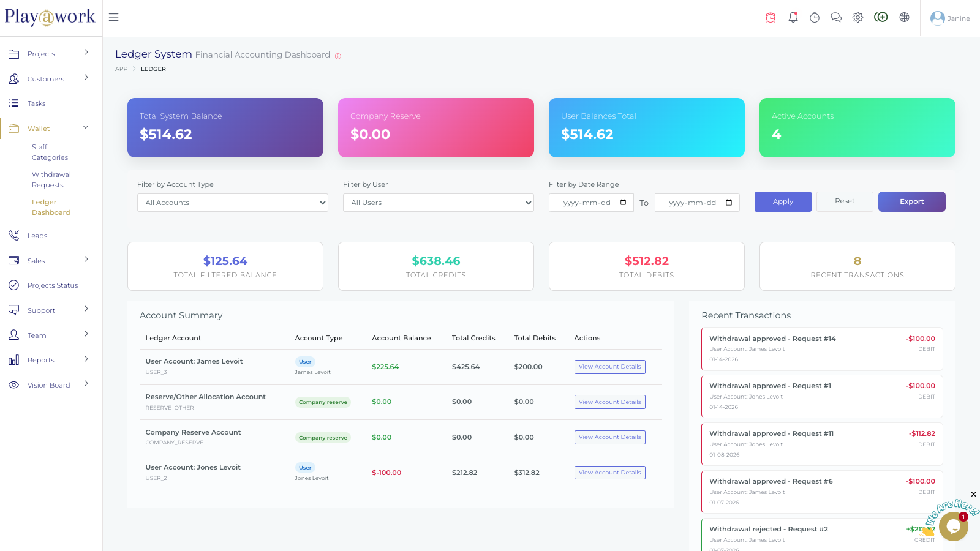Open the notifications bell icon

pyautogui.click(x=793, y=18)
